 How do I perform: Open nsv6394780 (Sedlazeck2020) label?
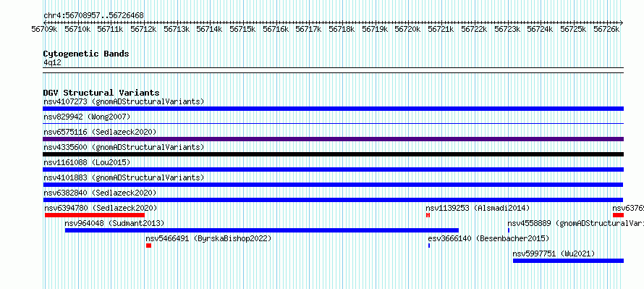101,208
